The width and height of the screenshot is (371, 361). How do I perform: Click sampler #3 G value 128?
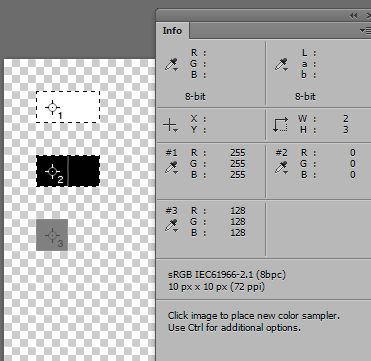tap(238, 222)
